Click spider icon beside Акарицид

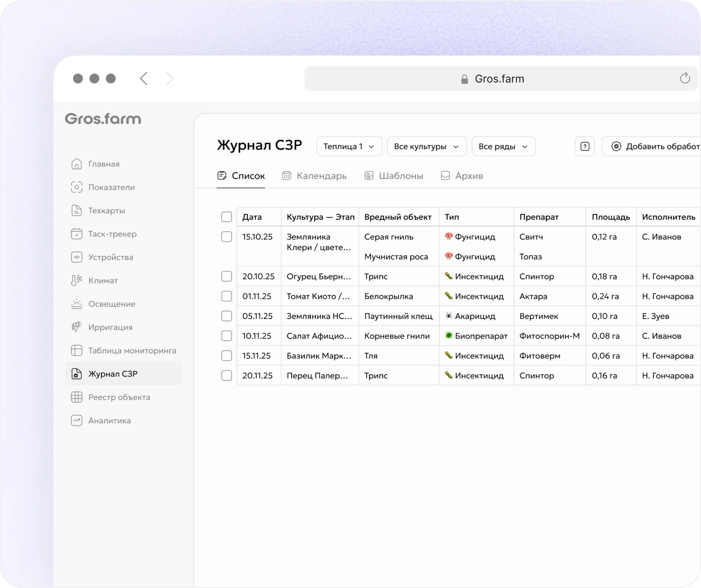449,316
